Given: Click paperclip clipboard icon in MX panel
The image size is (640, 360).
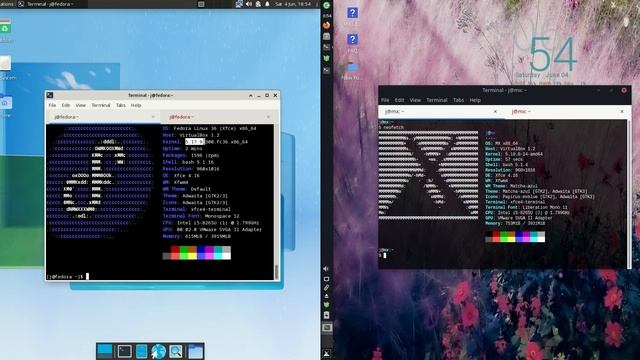Looking at the screenshot, I should 327,288.
